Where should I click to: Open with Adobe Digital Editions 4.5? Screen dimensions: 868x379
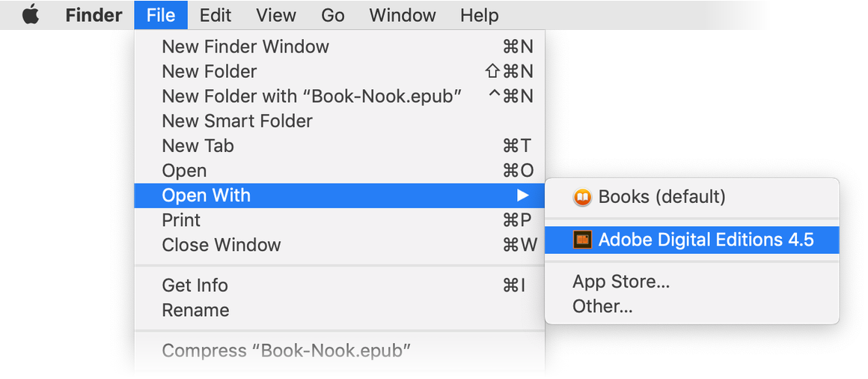coord(692,240)
